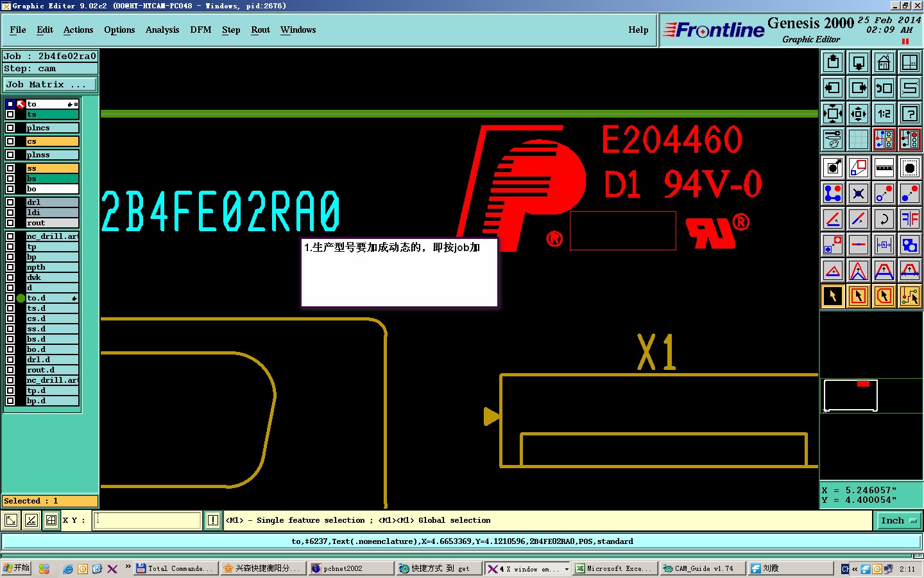Click the octagon pad with dashed border icon
The width and height of the screenshot is (924, 578).
910,168
